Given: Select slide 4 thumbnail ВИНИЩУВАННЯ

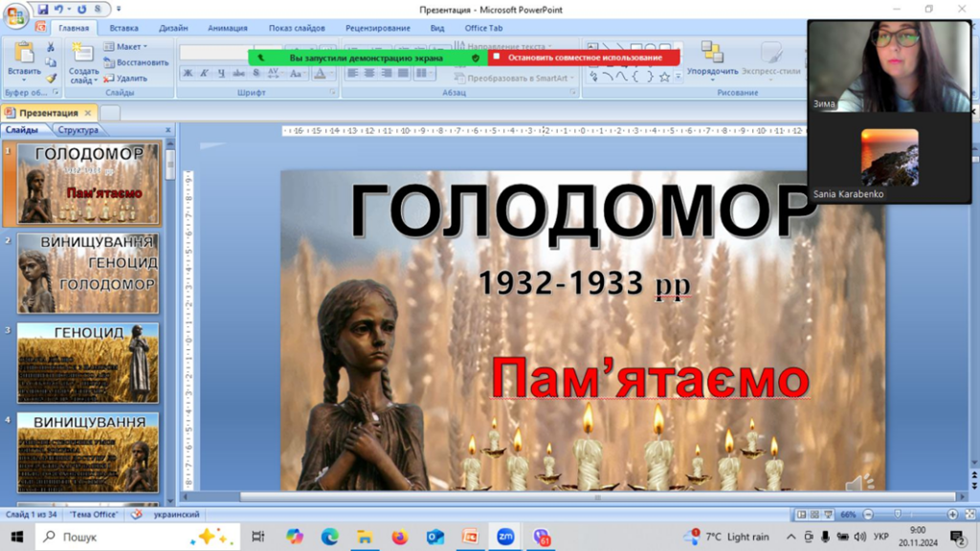Looking at the screenshot, I should (88, 452).
